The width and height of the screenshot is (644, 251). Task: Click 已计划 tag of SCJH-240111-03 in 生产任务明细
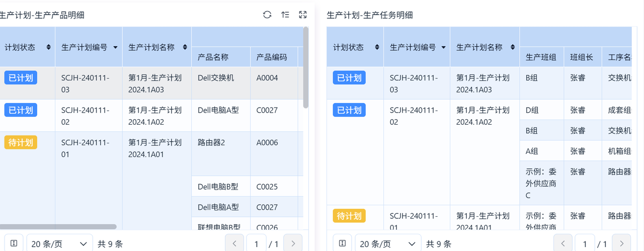[x=349, y=78]
